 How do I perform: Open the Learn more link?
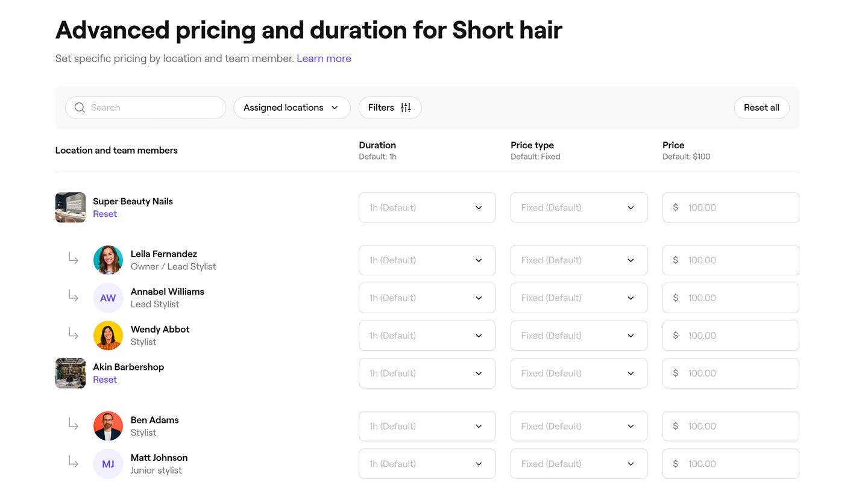click(x=324, y=58)
